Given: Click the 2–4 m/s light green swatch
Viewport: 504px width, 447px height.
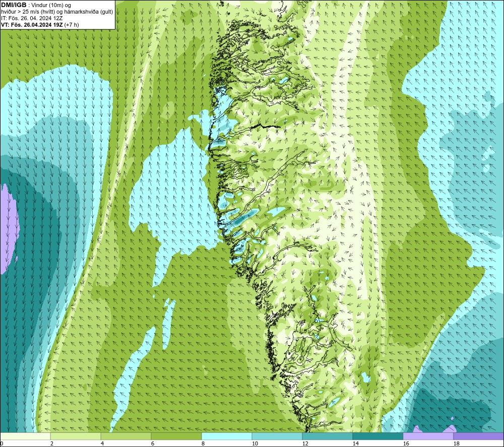Looking at the screenshot, I should click(x=76, y=436).
